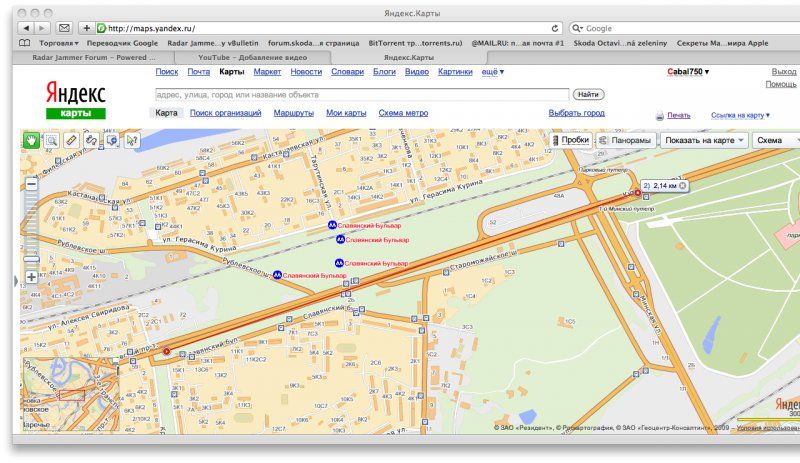Open the Секреты мира Apple bookmark
The width and height of the screenshot is (800, 463).
coord(722,43)
